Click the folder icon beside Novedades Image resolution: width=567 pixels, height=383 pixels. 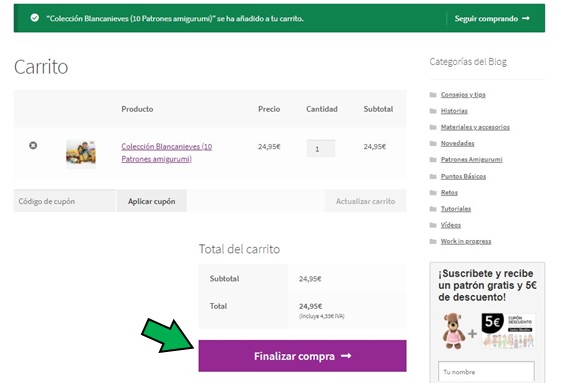click(x=433, y=144)
